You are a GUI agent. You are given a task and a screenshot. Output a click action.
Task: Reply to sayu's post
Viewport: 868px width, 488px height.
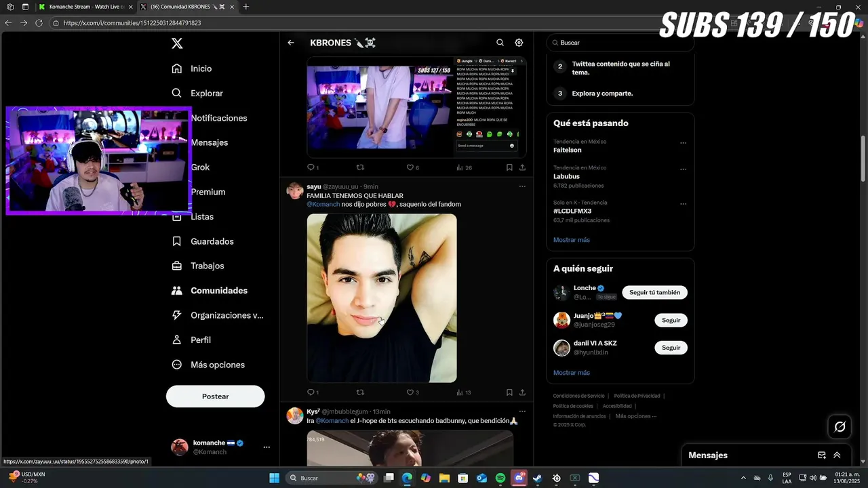[313, 392]
